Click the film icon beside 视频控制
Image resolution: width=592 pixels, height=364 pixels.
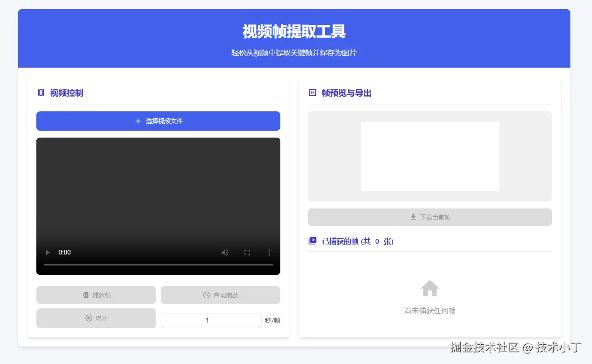(41, 93)
